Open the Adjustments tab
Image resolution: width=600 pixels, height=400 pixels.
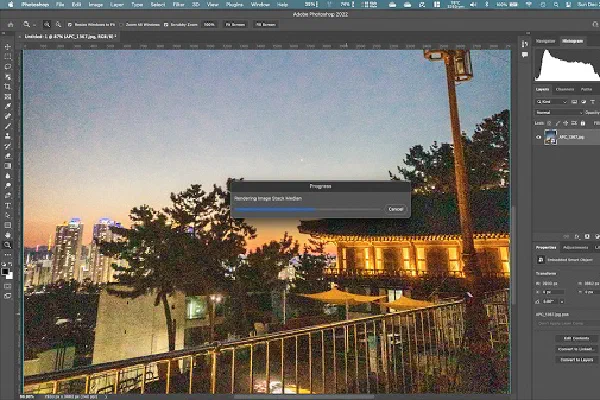(576, 246)
